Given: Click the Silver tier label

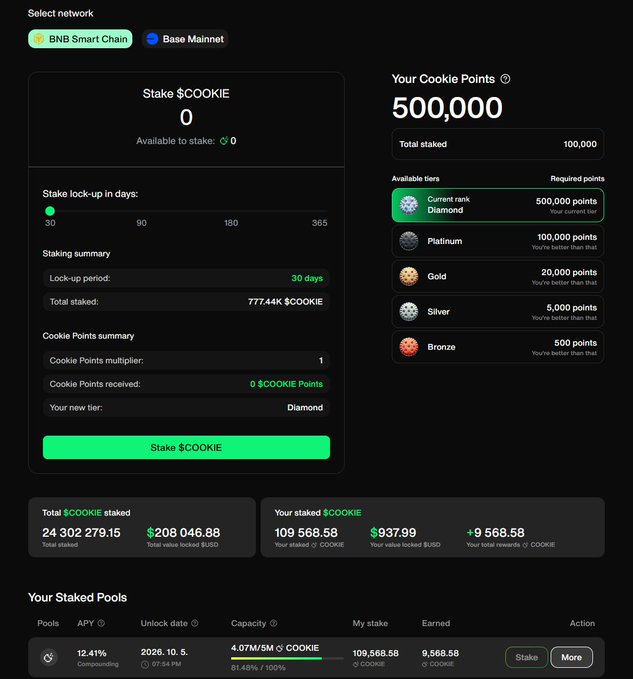Looking at the screenshot, I should (439, 312).
